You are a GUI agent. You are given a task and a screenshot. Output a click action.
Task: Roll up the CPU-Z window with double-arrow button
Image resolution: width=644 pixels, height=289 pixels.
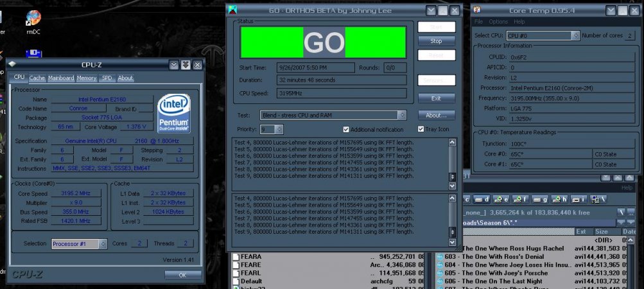(186, 65)
